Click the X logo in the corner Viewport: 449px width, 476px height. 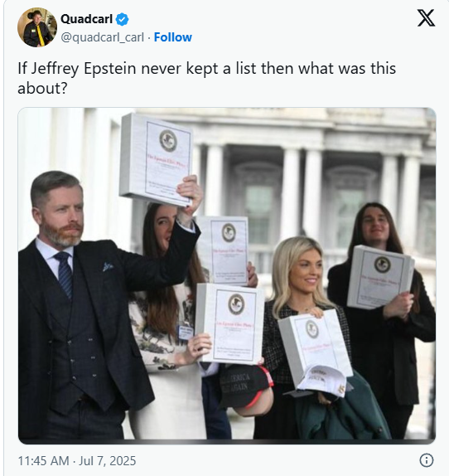426,18
